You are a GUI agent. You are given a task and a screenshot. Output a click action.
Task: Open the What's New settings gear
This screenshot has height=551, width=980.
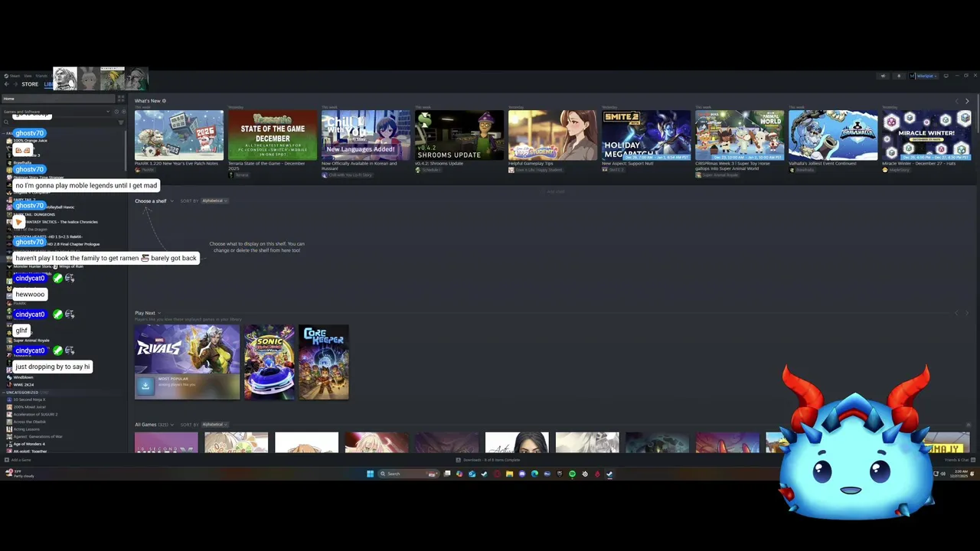click(164, 101)
